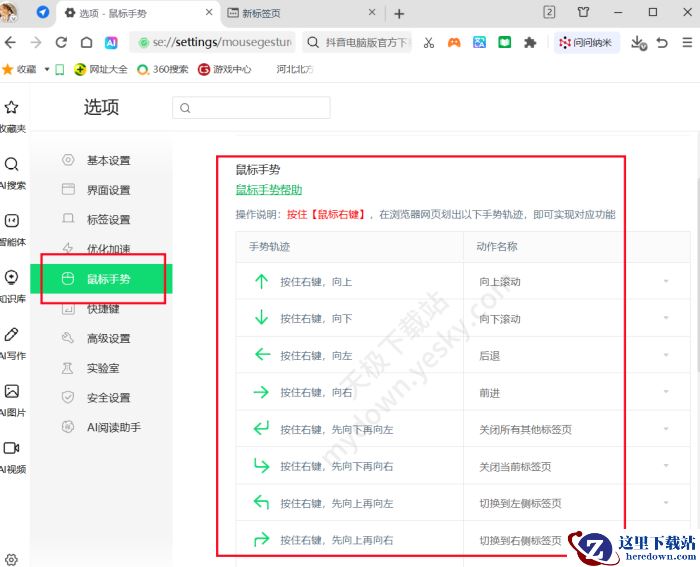Viewport: 700px width, 567px height.
Task: Open the home page icon
Action: click(87, 42)
